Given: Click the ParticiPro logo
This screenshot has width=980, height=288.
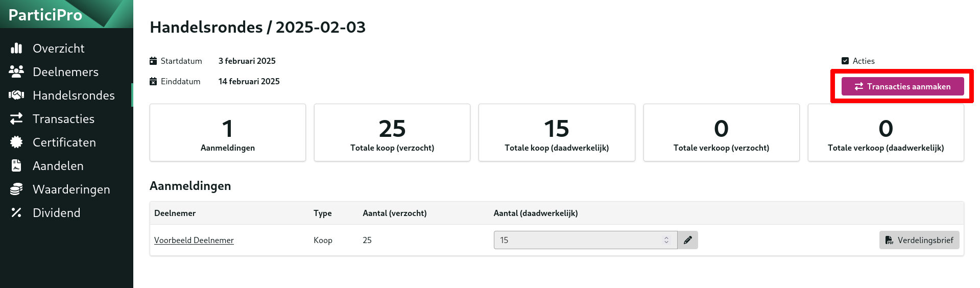Looking at the screenshot, I should [45, 15].
